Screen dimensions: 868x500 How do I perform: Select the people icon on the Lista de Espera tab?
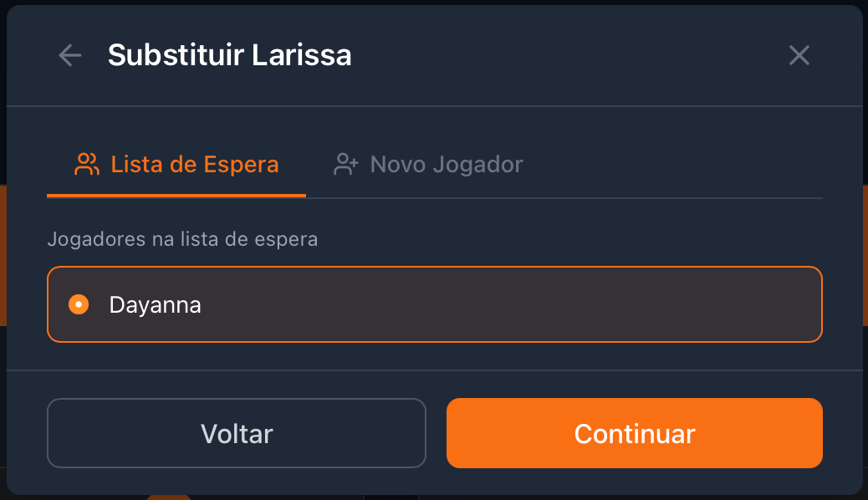(x=86, y=164)
